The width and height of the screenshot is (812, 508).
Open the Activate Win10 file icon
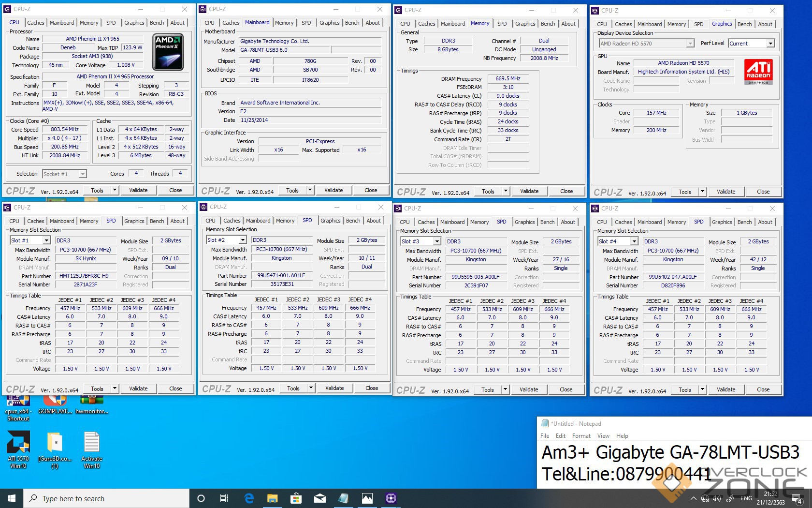click(92, 450)
